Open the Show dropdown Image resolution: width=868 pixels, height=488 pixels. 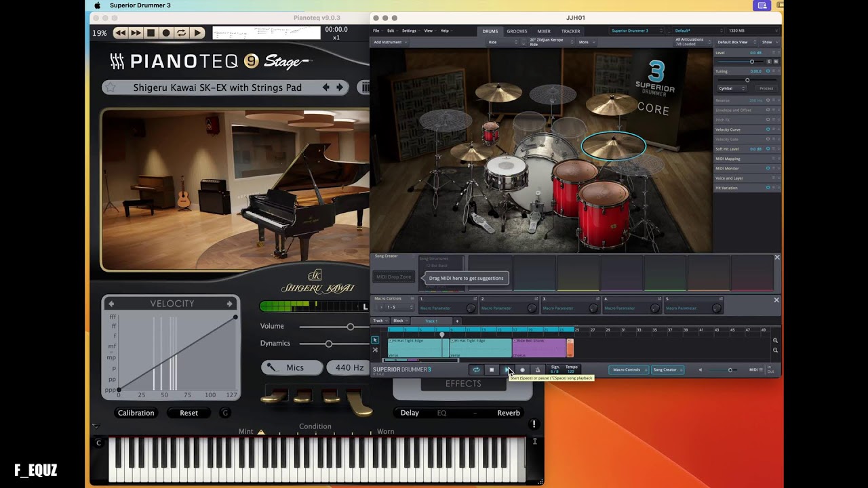[x=769, y=42]
